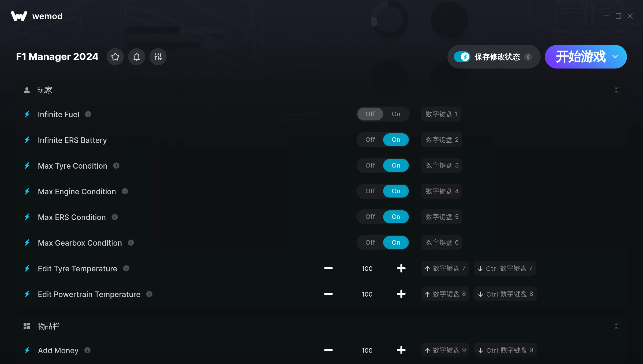This screenshot has height=364, width=643.
Task: Toggle the 保存修改状态 switch
Action: click(462, 57)
